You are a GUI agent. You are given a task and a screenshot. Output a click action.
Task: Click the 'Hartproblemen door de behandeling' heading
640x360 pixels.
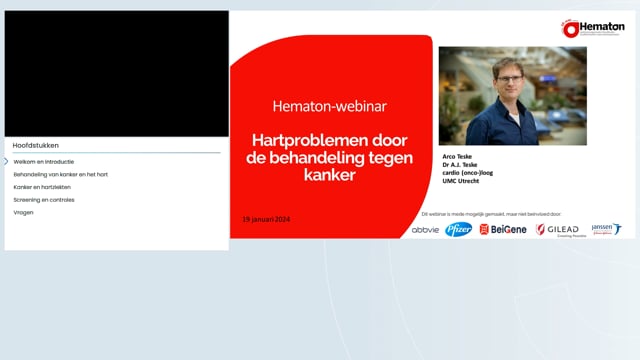coord(329,158)
